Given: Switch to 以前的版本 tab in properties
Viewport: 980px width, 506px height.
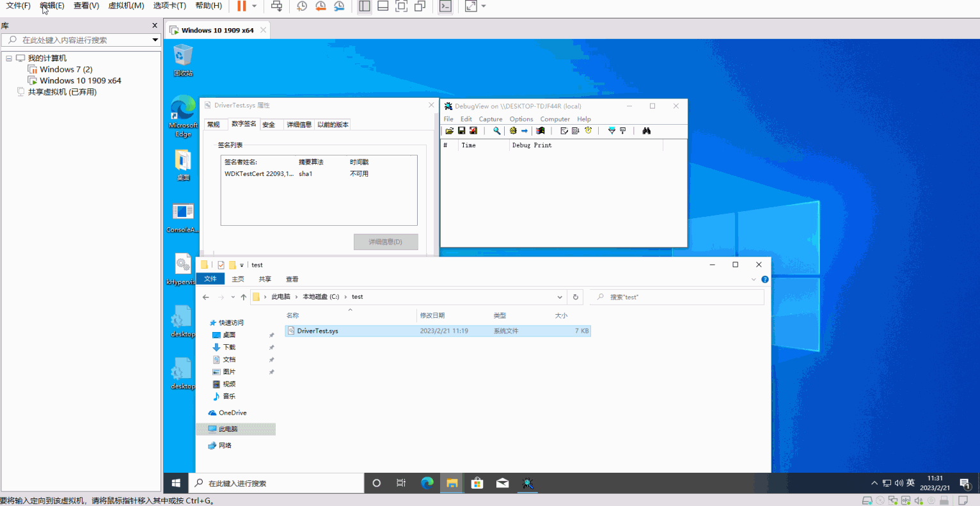Looking at the screenshot, I should [x=333, y=125].
